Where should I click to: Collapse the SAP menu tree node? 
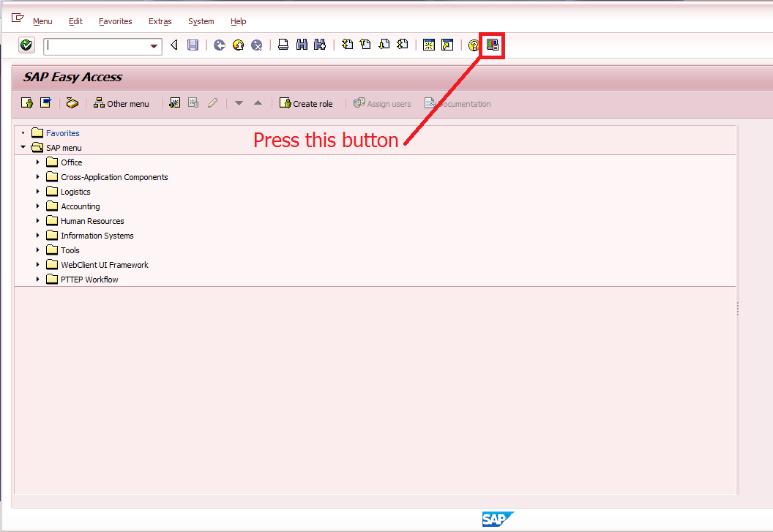(23, 147)
